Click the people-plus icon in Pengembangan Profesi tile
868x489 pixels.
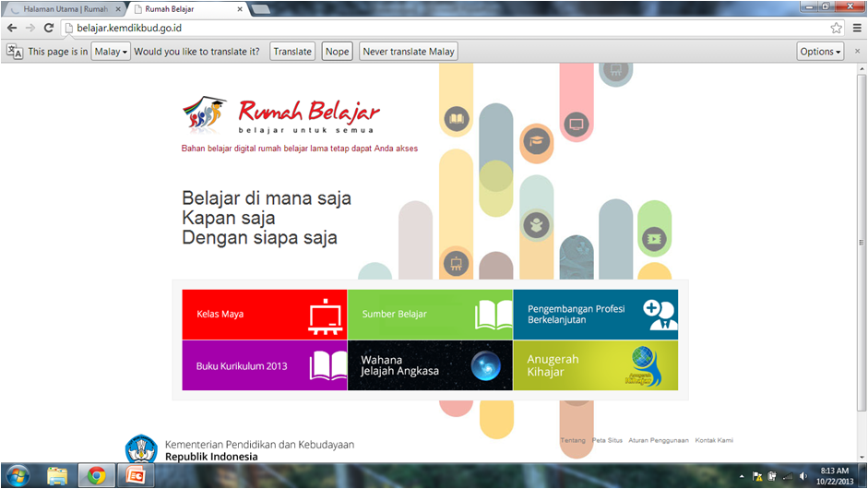pos(660,316)
